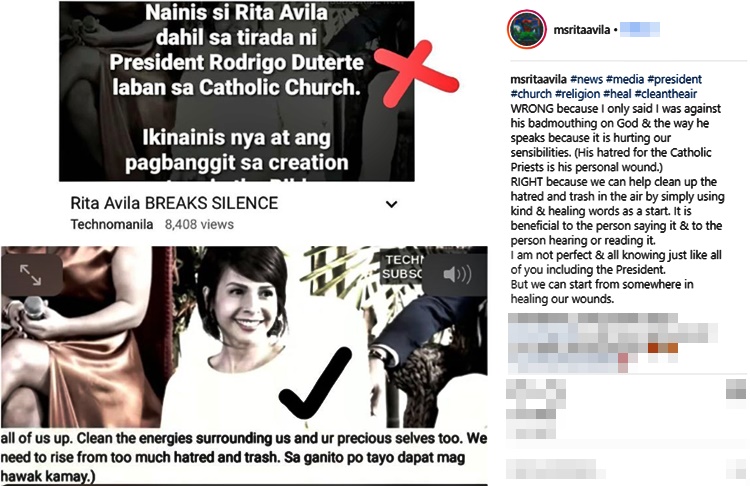Open the #news hashtag

(586, 79)
